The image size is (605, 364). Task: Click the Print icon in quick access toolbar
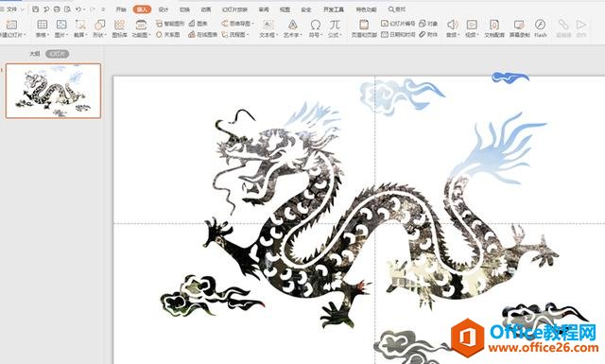point(57,9)
